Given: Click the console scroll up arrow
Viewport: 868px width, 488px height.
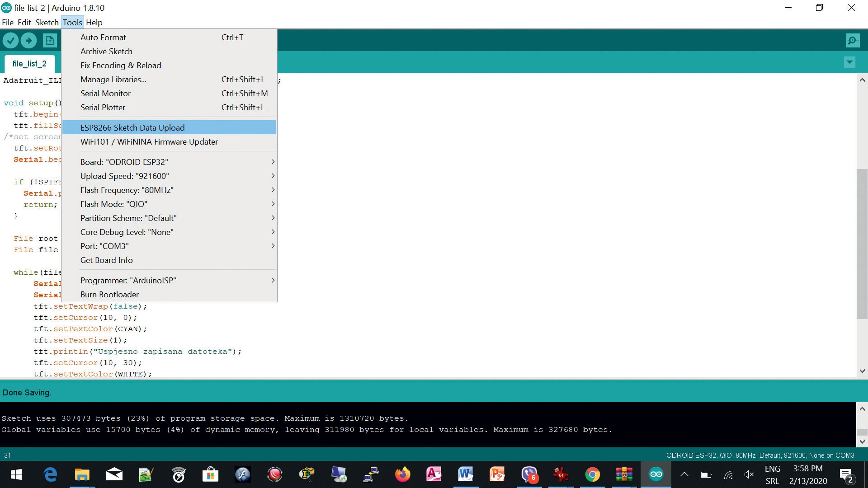Looking at the screenshot, I should tap(862, 409).
